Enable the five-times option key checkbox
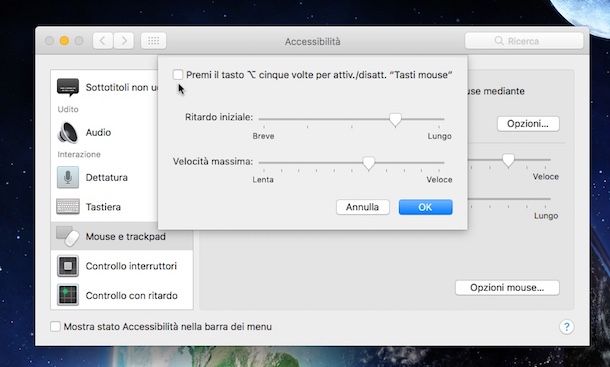Viewport: 610px width, 367px height. [x=178, y=75]
